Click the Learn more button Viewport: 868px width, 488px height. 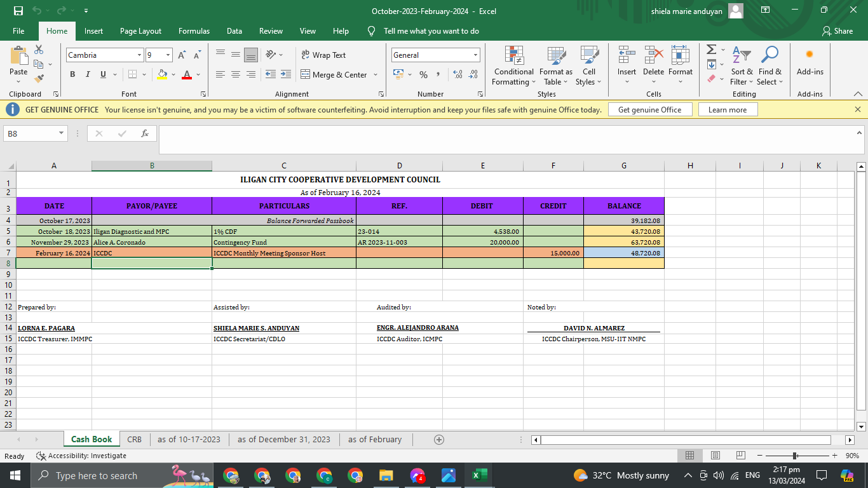[x=728, y=110]
